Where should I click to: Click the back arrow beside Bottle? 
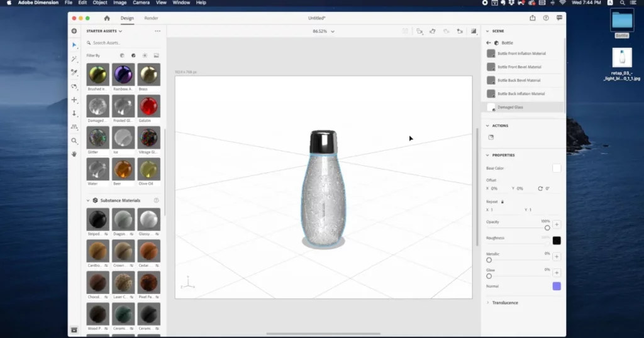tap(488, 43)
